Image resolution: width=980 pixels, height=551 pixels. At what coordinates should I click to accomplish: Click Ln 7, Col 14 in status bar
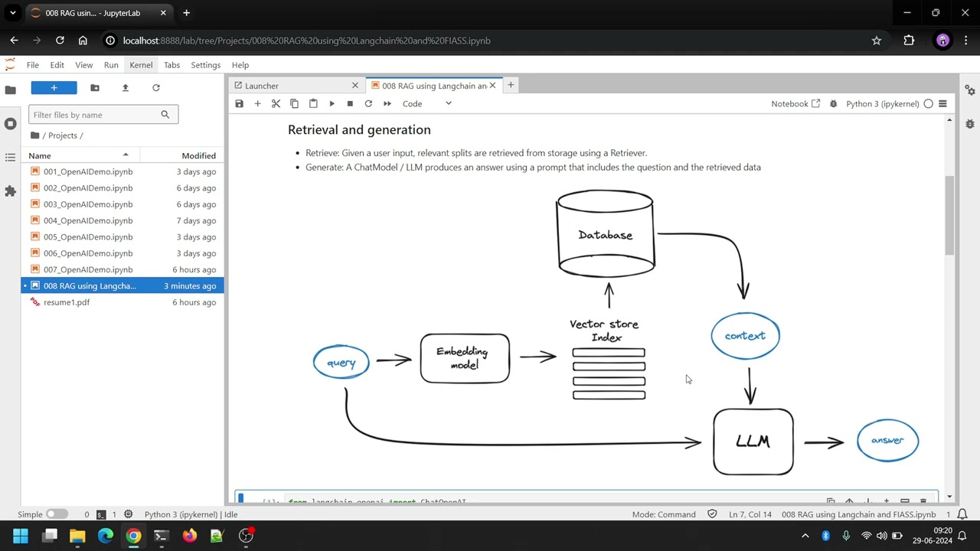[750, 514]
